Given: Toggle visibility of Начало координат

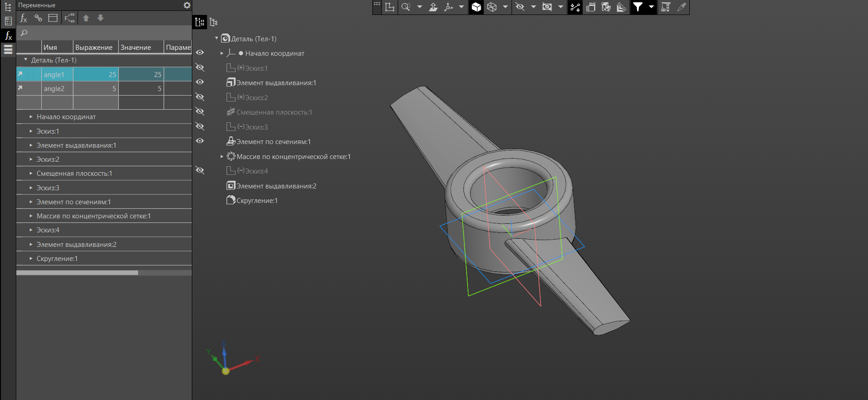Looking at the screenshot, I should (x=200, y=53).
